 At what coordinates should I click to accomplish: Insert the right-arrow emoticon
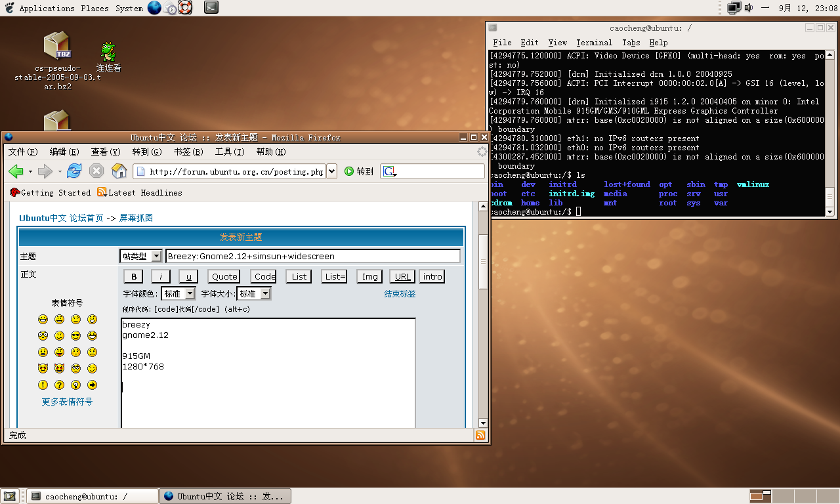point(92,385)
